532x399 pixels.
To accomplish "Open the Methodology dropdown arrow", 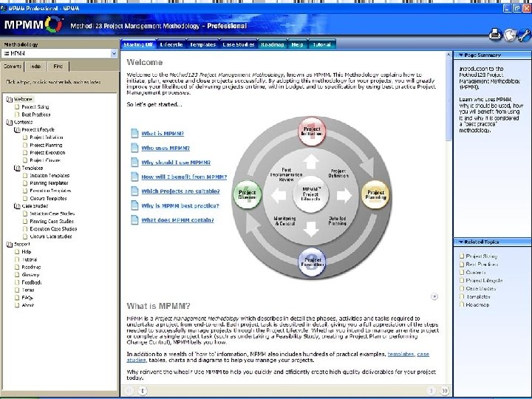I will pos(114,53).
